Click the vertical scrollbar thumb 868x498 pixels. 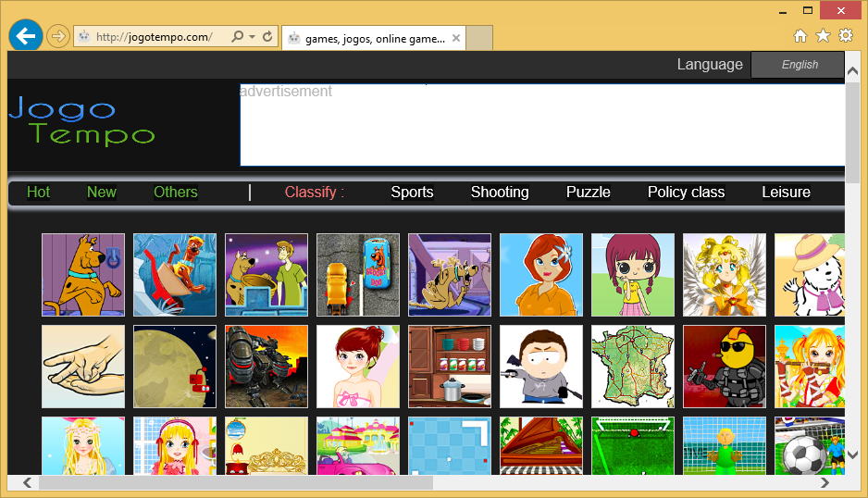(x=852, y=132)
